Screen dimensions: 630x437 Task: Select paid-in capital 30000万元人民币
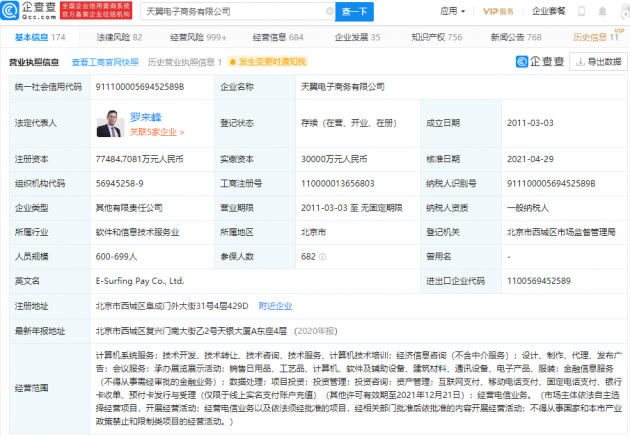[x=334, y=159]
